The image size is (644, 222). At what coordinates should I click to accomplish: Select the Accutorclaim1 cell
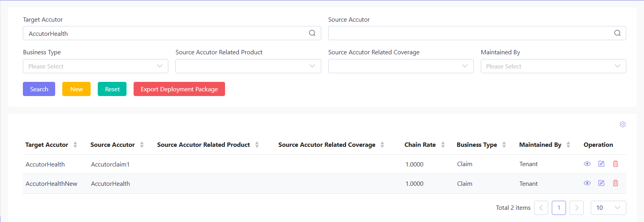pyautogui.click(x=110, y=164)
